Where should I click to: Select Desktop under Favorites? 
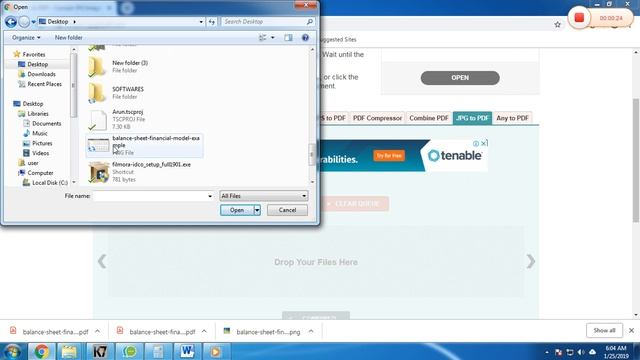point(38,64)
